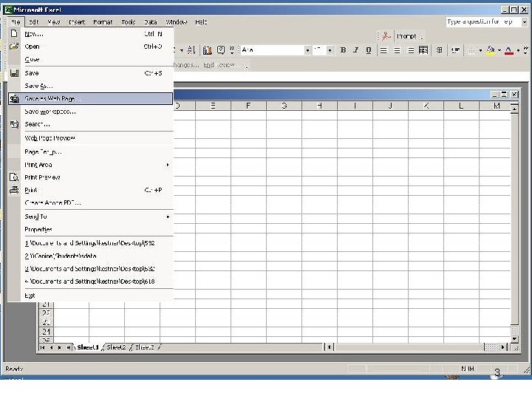The image size is (532, 399).
Task: Select column F header
Action: 248,106
